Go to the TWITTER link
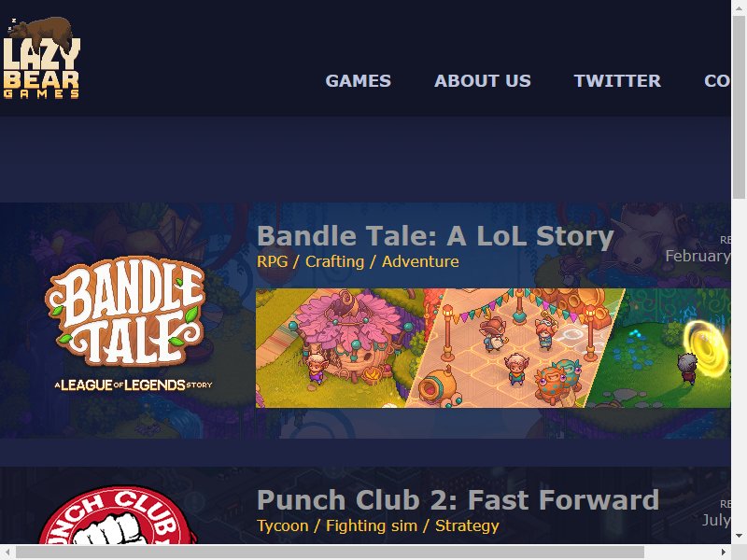 coord(617,81)
